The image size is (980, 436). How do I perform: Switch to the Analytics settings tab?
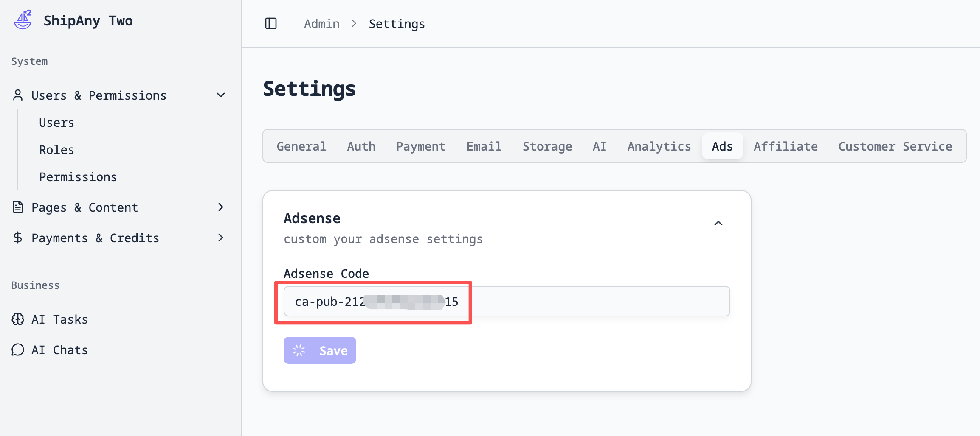tap(659, 146)
